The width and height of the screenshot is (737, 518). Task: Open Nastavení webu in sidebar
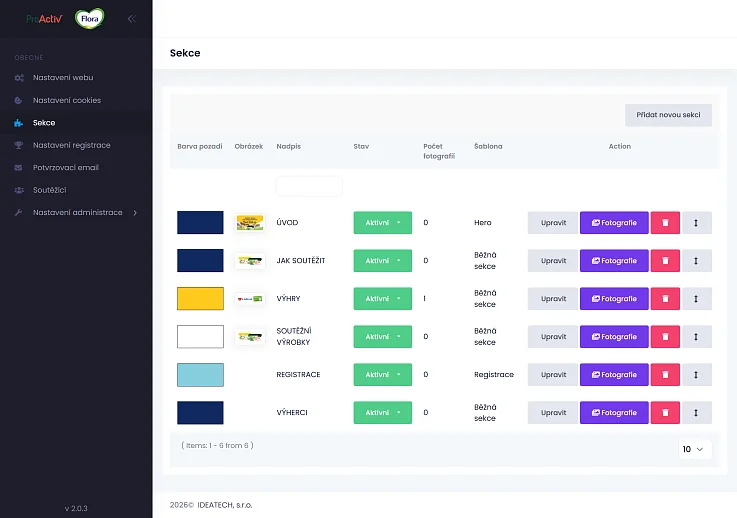63,77
